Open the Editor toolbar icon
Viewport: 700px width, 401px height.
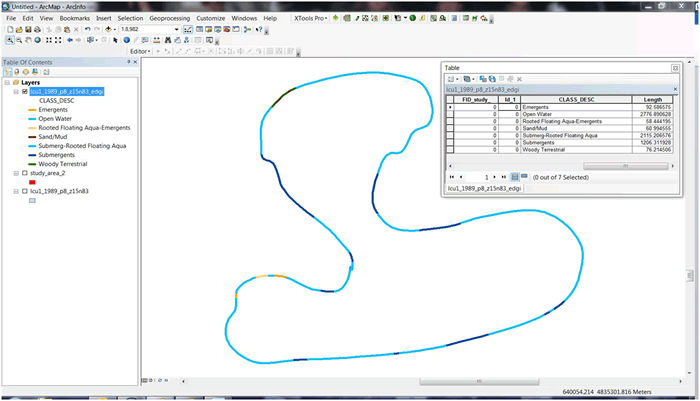click(188, 29)
